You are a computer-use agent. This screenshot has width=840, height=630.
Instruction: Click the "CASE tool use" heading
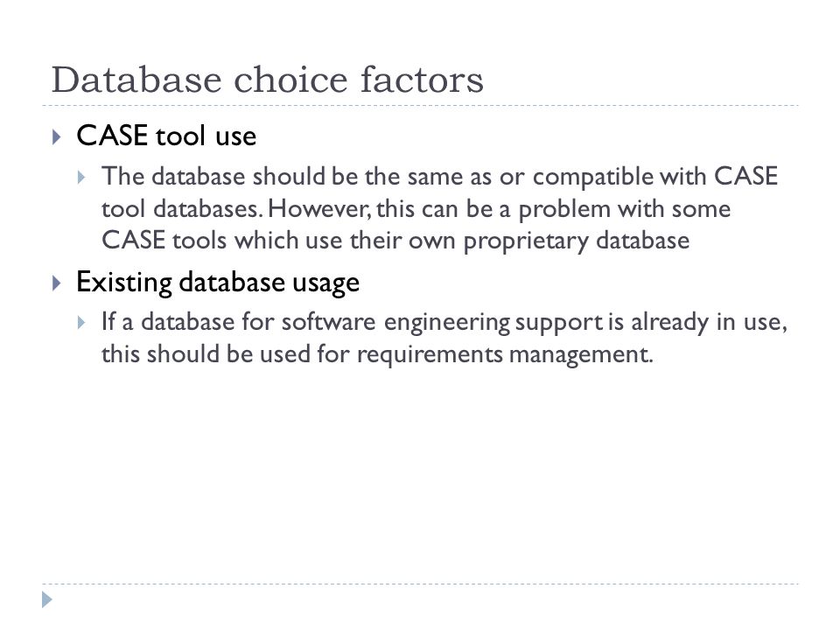click(x=166, y=136)
